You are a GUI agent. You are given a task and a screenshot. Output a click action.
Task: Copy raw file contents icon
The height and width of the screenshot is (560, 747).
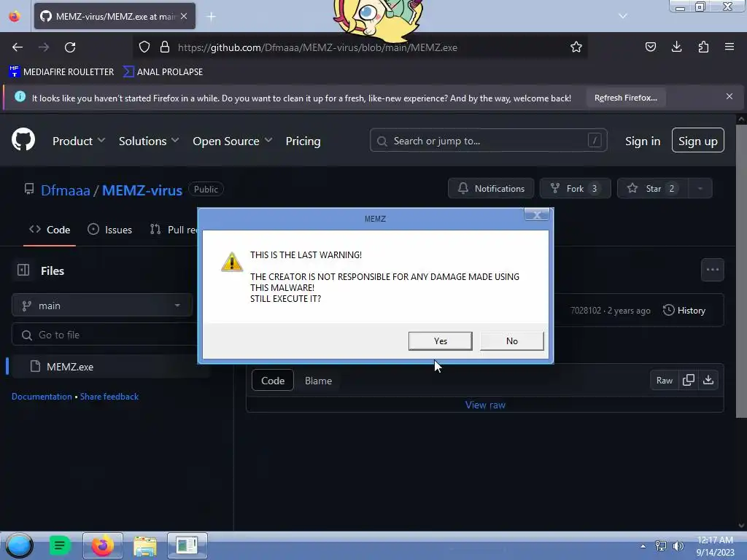(x=689, y=380)
